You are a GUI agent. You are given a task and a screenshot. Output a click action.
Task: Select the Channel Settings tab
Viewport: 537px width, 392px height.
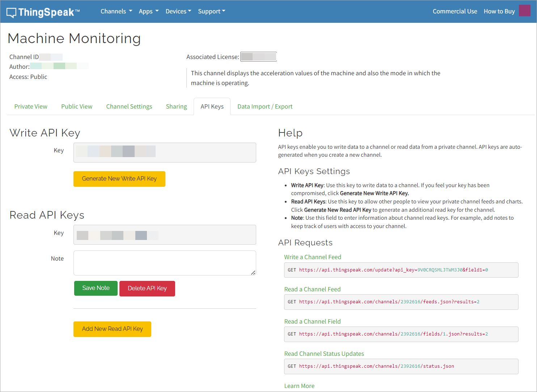point(129,106)
